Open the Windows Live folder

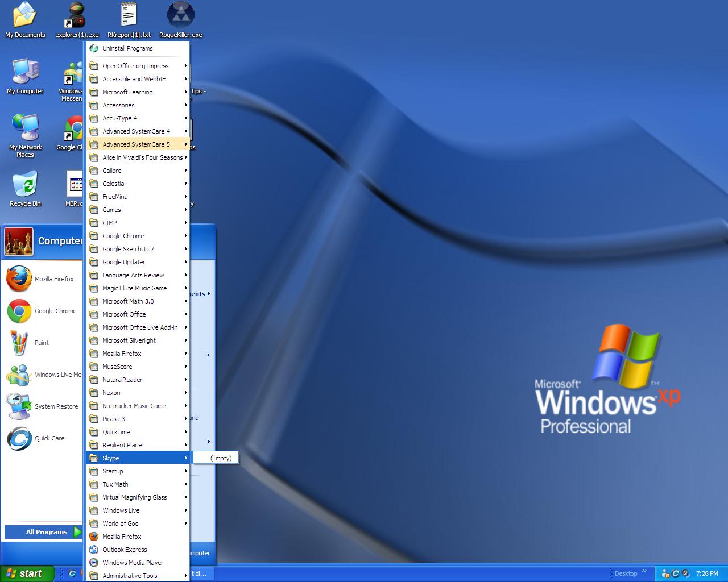(138, 510)
